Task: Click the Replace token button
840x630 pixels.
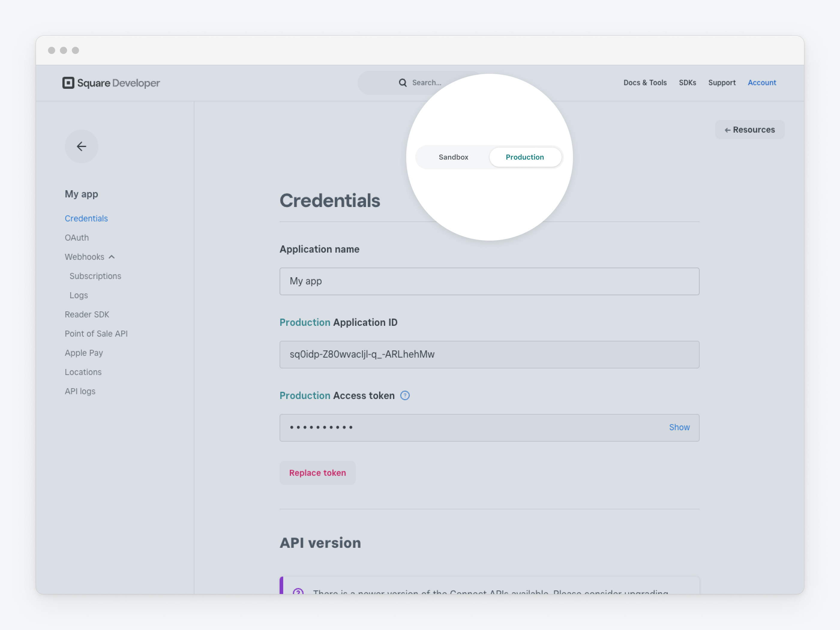Action: (317, 473)
